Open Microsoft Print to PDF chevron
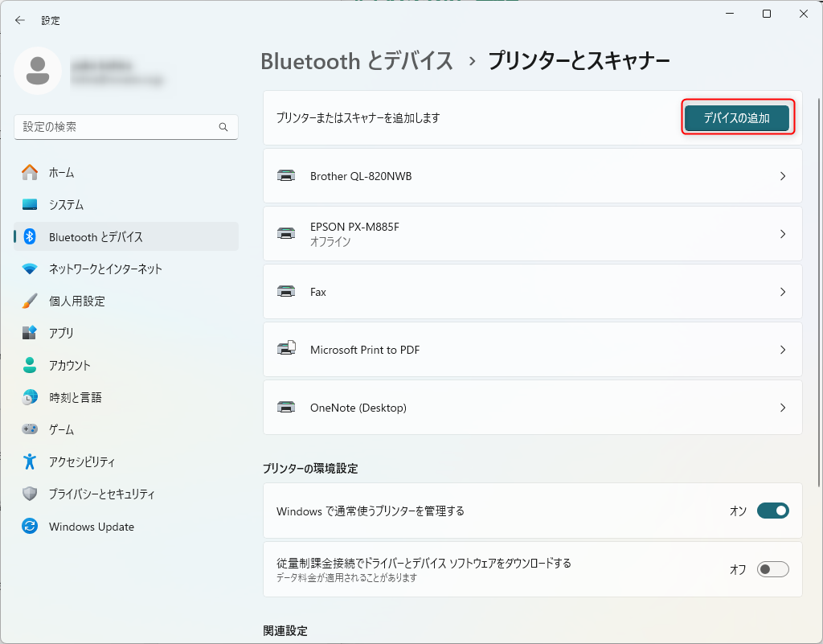This screenshot has height=644, width=823. pyautogui.click(x=783, y=350)
